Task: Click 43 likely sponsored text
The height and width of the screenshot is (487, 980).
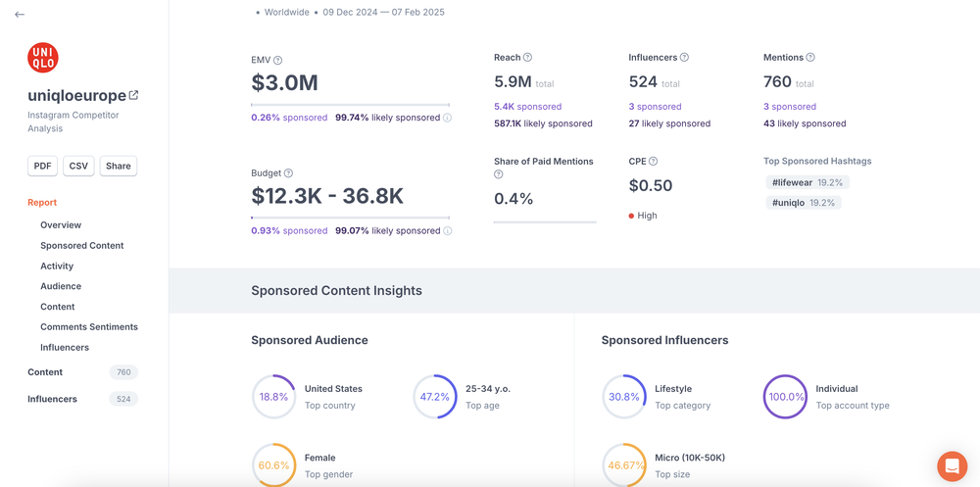Action: click(x=805, y=123)
